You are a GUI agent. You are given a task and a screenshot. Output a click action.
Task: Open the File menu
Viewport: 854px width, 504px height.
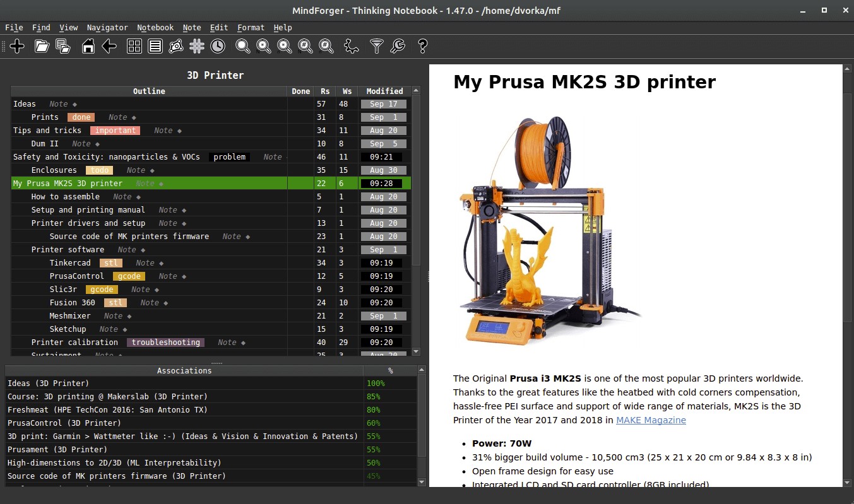pos(14,28)
